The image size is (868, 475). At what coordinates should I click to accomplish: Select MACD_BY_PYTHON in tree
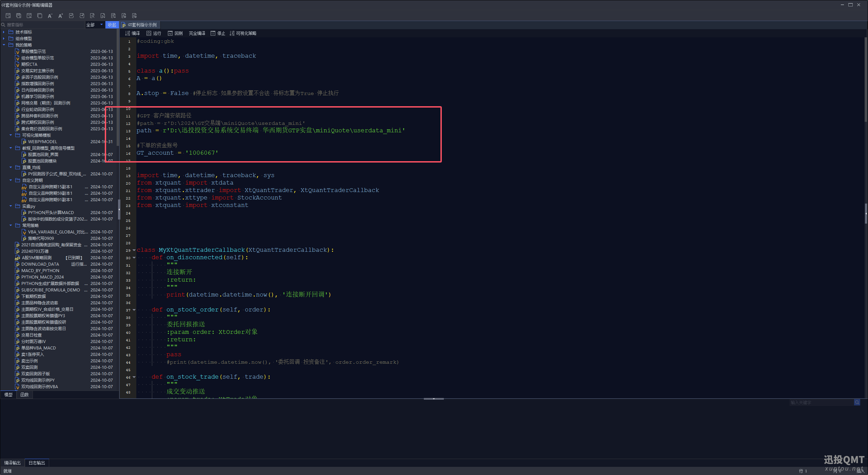pyautogui.click(x=40, y=270)
